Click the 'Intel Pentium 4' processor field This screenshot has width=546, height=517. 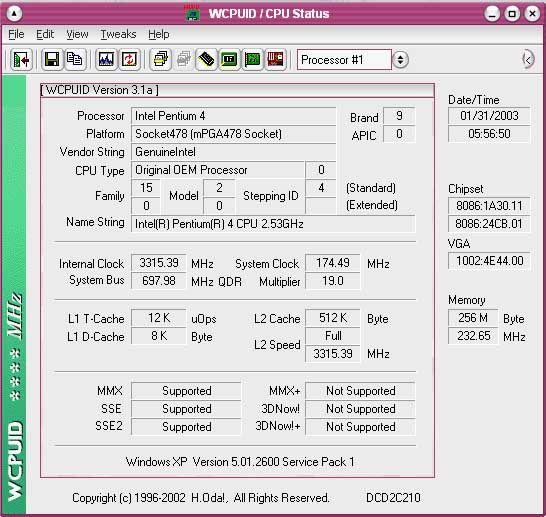pyautogui.click(x=233, y=116)
